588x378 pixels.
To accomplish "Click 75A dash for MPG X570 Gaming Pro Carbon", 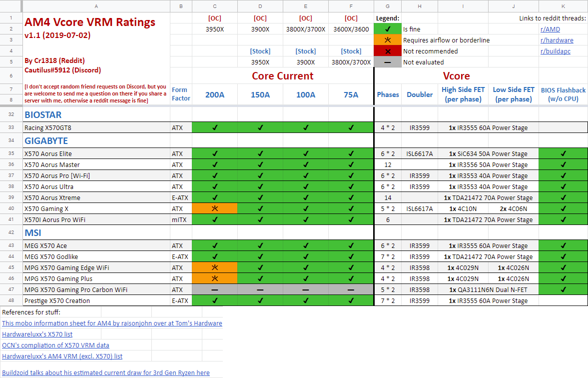I will coord(351,289).
